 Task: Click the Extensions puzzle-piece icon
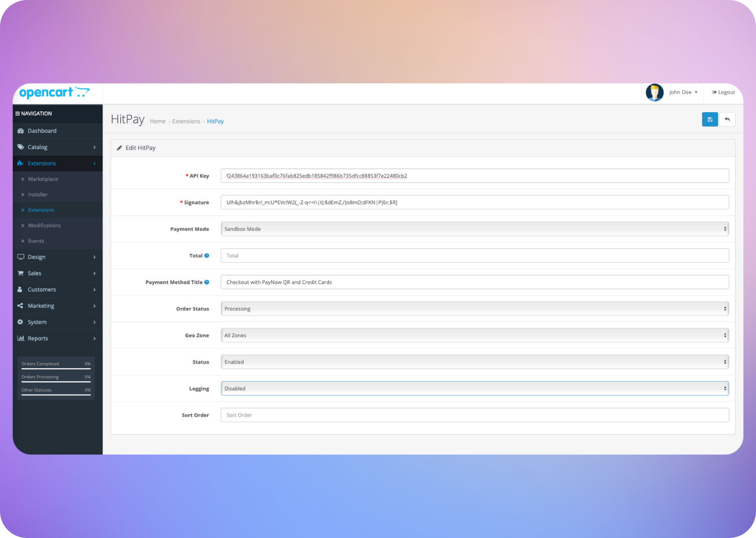(x=20, y=163)
